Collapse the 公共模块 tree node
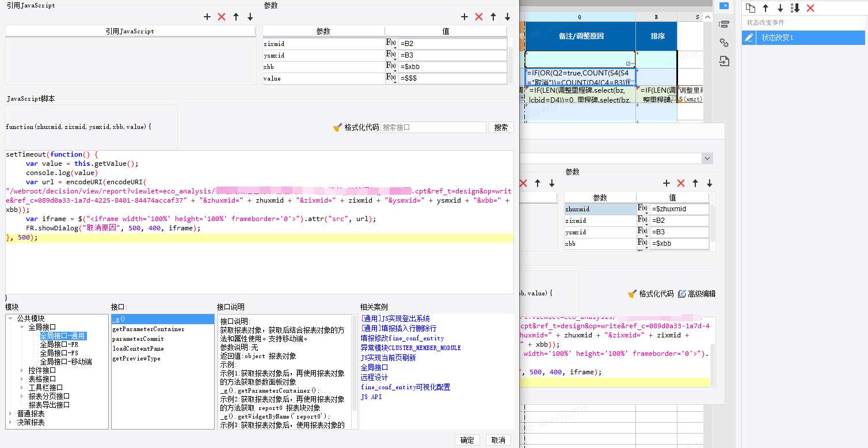Viewport: 868px width, 448px height. pyautogui.click(x=12, y=318)
